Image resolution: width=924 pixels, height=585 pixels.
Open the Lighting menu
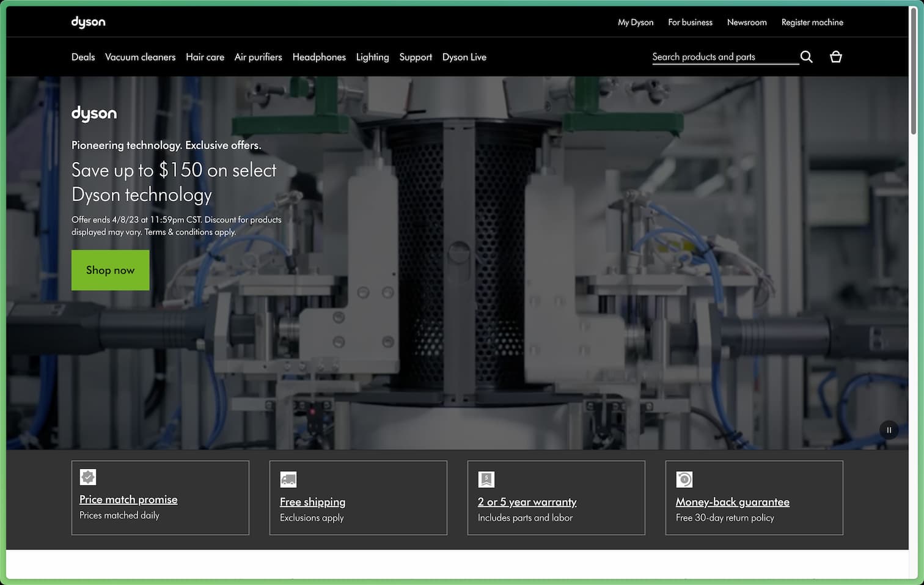tap(372, 57)
